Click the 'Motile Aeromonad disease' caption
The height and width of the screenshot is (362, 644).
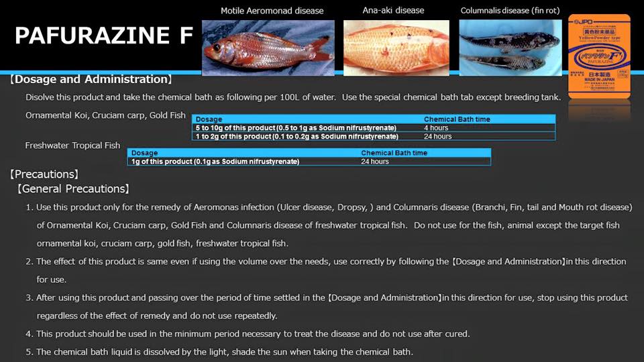[x=272, y=11]
